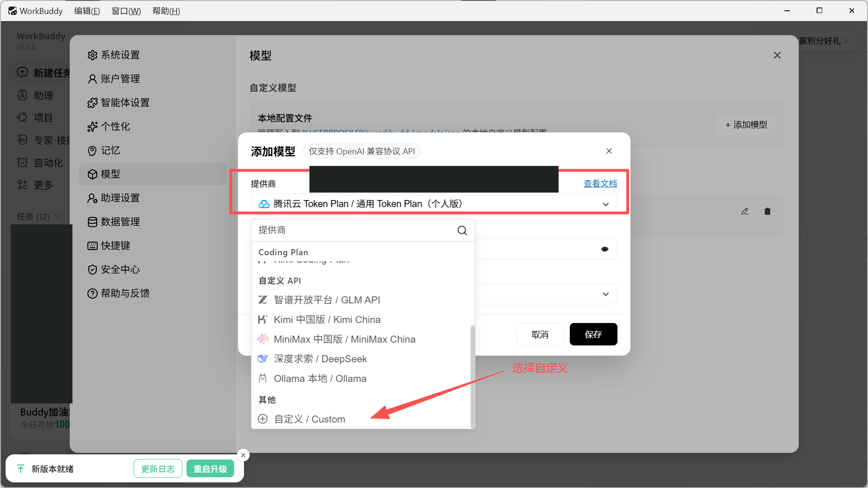Select 模型 in settings sidebar
Viewport: 868px width, 488px height.
[x=152, y=174]
